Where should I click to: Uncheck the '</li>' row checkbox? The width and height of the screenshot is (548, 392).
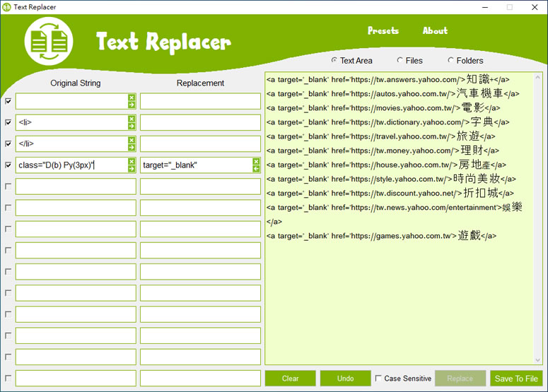(x=8, y=144)
